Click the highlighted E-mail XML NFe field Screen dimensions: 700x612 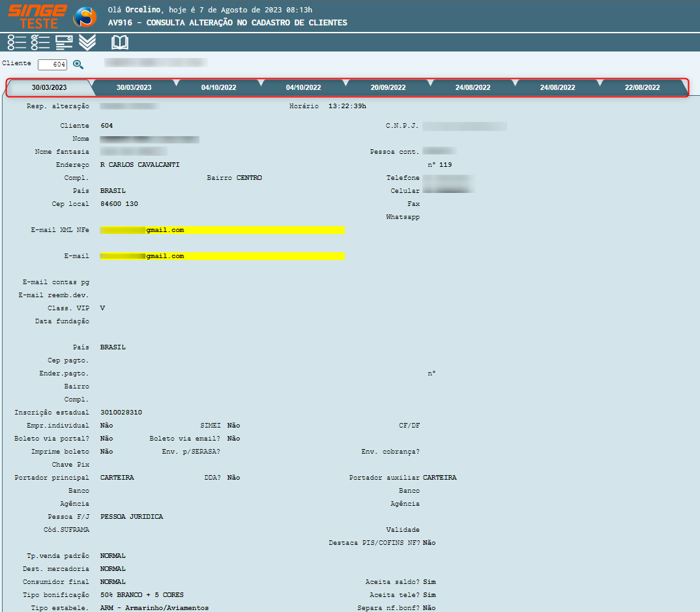pyautogui.click(x=222, y=230)
